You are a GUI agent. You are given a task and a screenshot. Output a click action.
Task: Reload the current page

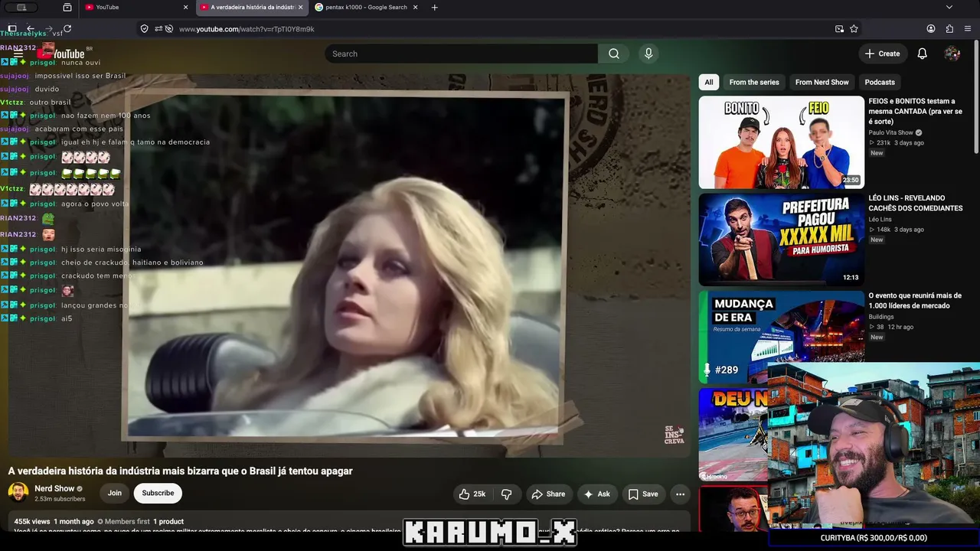click(x=67, y=29)
